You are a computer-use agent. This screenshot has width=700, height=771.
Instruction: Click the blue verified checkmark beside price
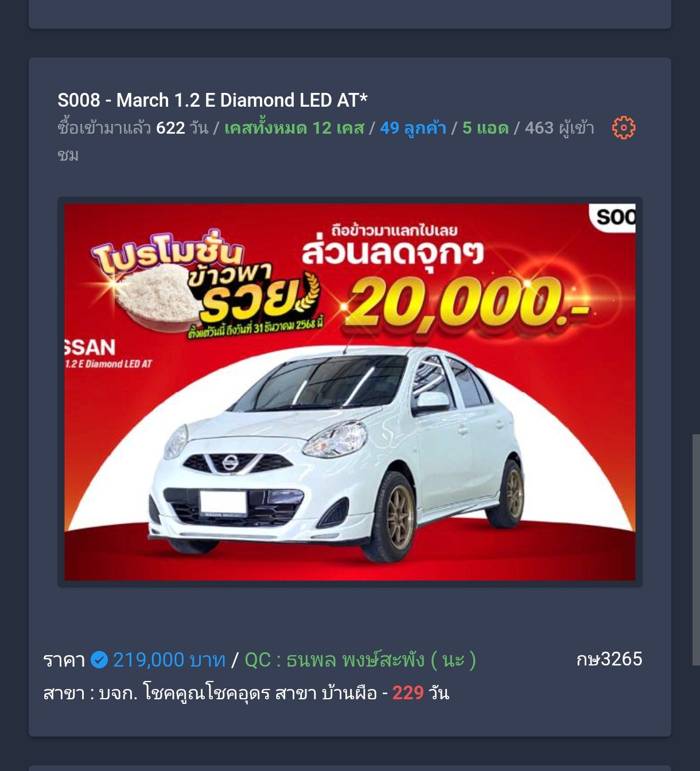point(99,660)
